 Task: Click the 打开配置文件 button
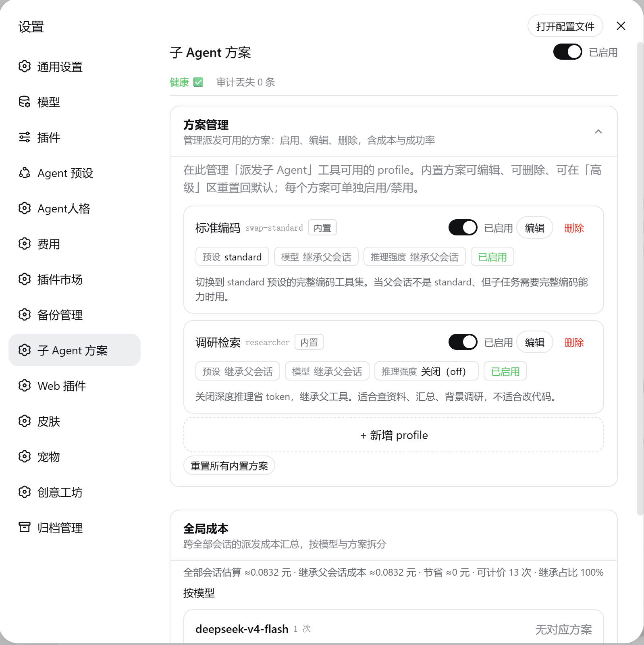point(565,26)
